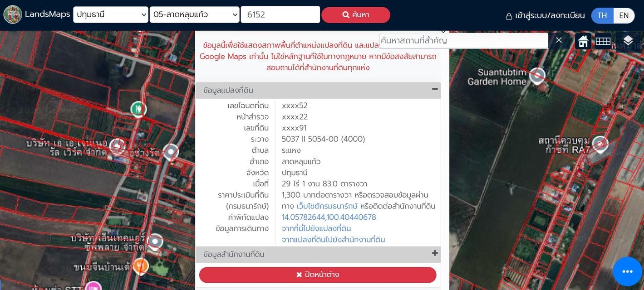
Task: Click the ค้นหาสถานที่สำคัญ place search field
Action: click(464, 40)
